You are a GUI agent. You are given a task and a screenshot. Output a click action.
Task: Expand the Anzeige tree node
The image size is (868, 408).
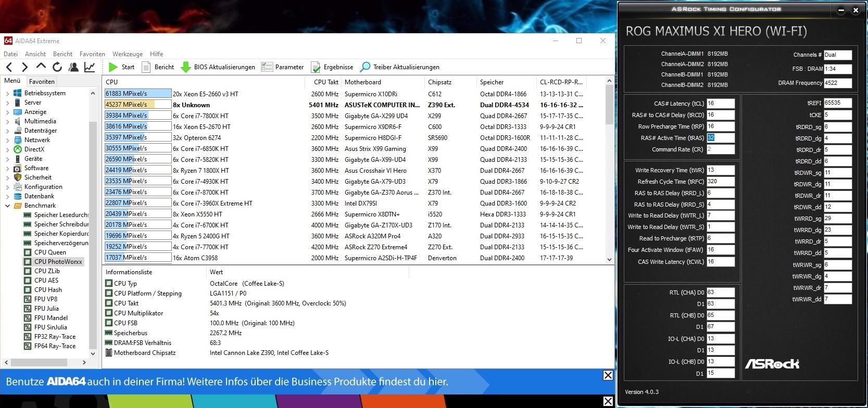click(x=7, y=112)
